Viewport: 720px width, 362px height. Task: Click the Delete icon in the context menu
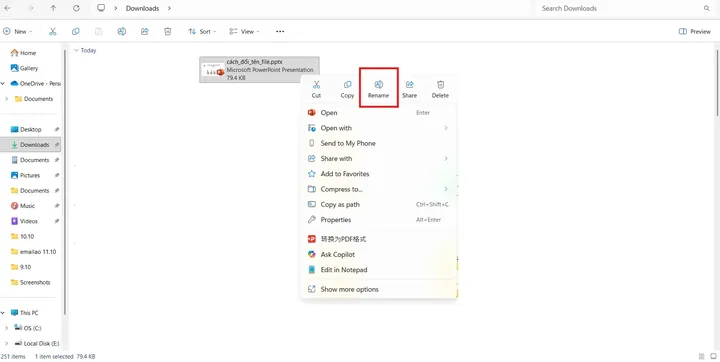(x=440, y=85)
